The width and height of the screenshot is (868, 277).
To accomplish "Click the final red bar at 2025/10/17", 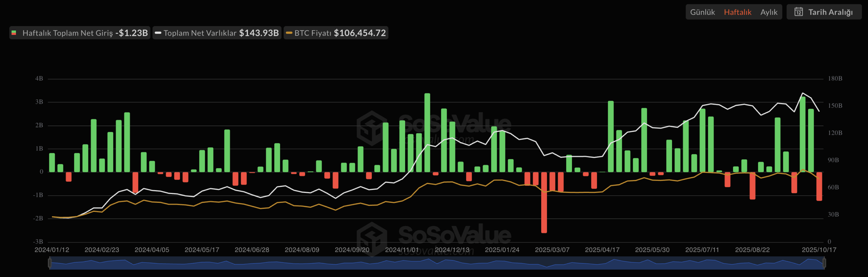I will tap(819, 186).
